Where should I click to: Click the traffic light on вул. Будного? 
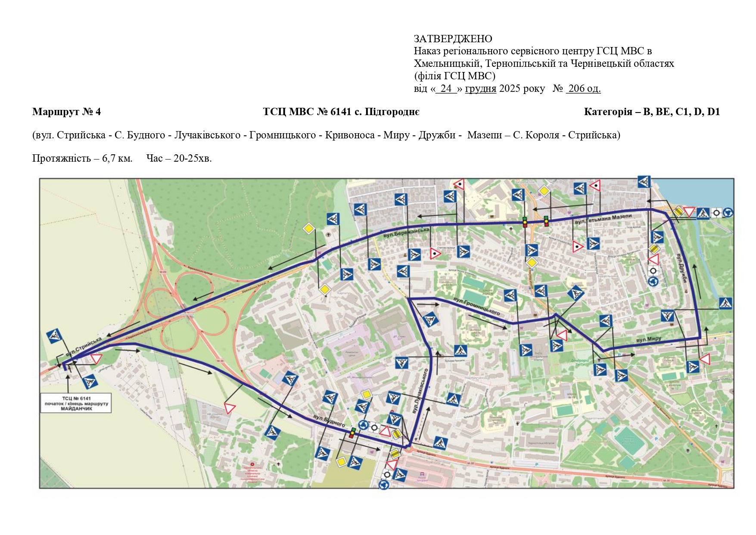tap(352, 433)
